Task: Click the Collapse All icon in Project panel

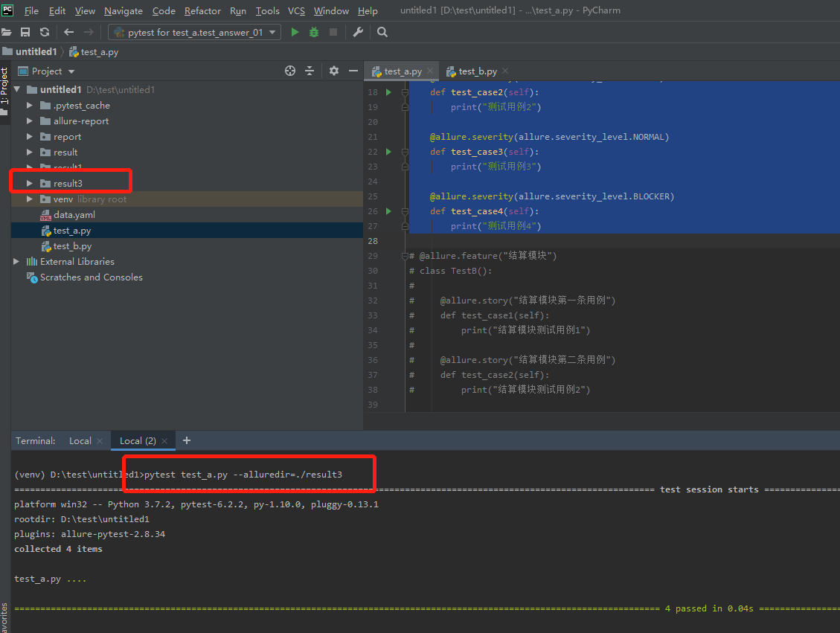Action: click(x=309, y=71)
